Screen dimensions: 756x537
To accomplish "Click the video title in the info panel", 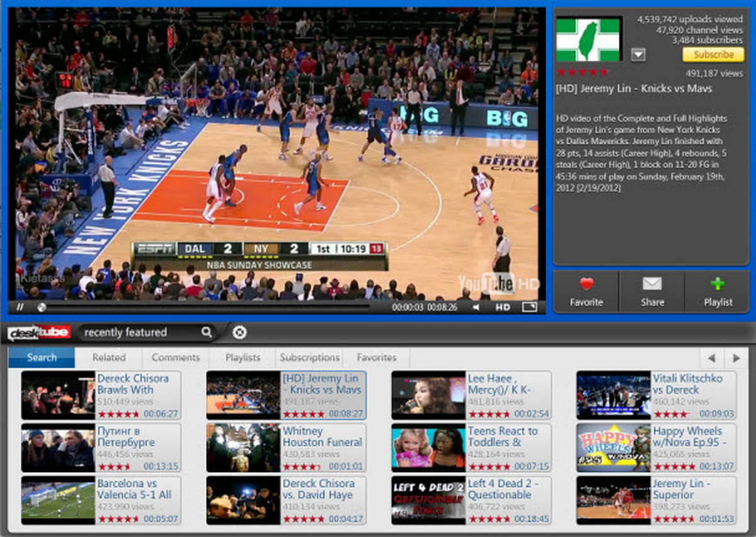I will click(x=634, y=89).
